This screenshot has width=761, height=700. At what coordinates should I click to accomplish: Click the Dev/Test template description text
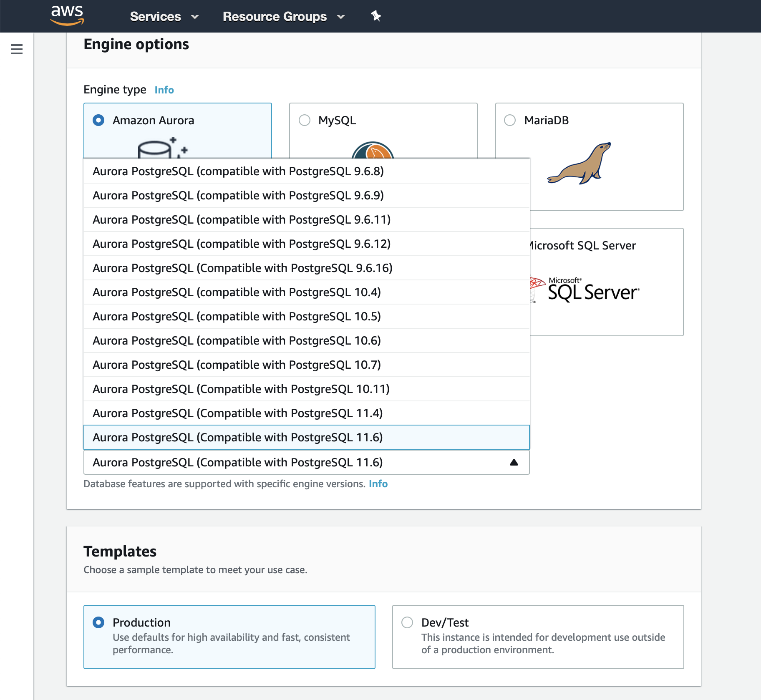543,643
